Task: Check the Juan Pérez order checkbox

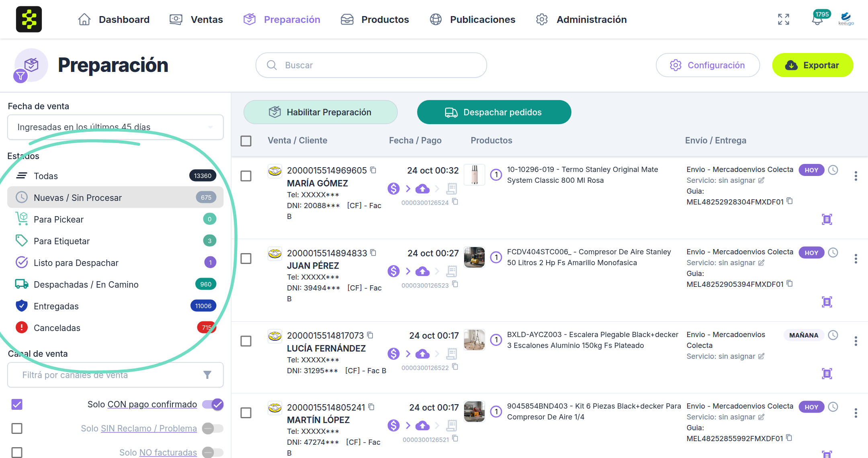Action: point(246,258)
